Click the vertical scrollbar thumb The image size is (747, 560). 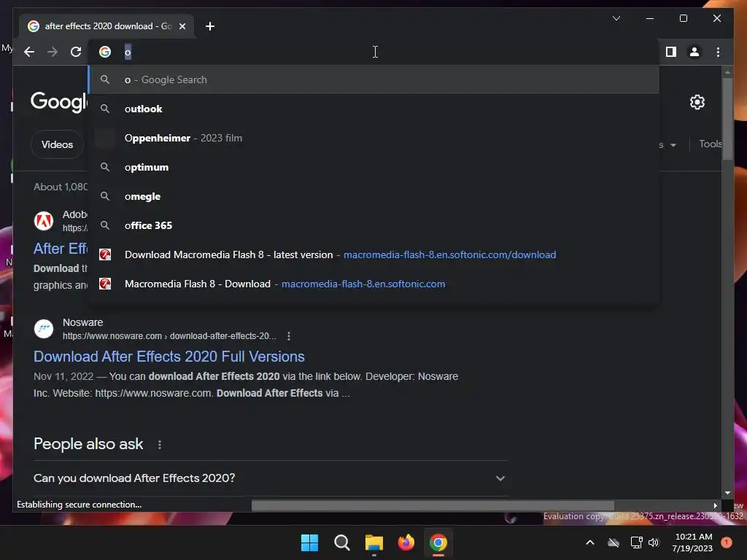coord(727,119)
